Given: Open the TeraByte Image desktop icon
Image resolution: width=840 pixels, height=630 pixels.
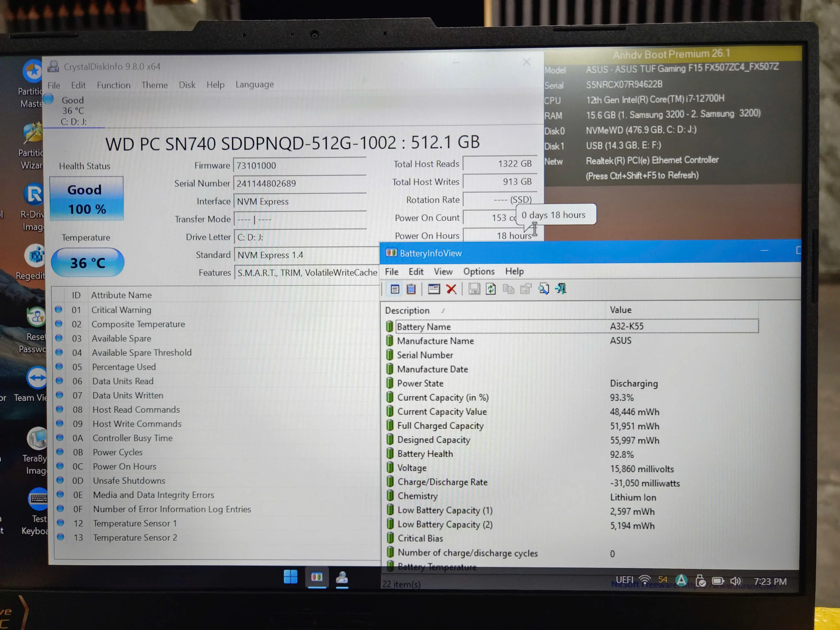Looking at the screenshot, I should 35,451.
